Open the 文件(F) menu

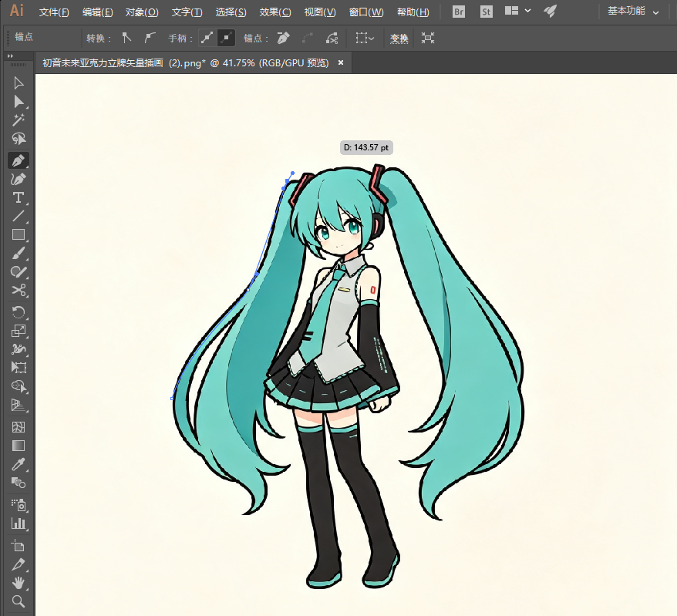pos(54,12)
